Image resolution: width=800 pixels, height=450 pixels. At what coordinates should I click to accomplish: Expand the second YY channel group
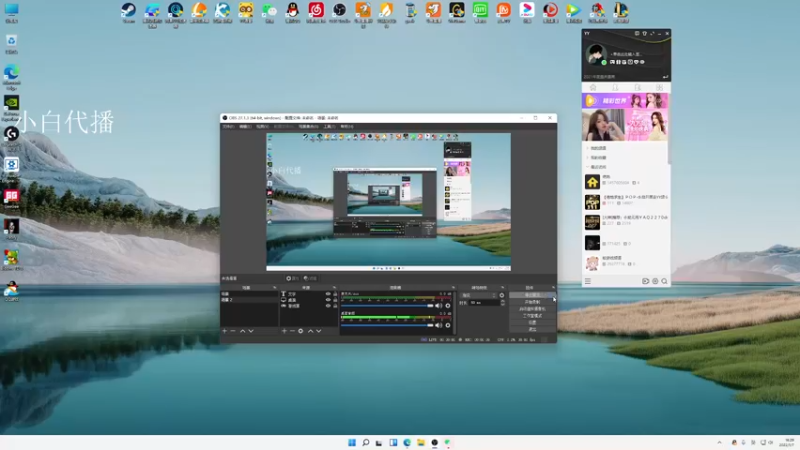point(587,158)
